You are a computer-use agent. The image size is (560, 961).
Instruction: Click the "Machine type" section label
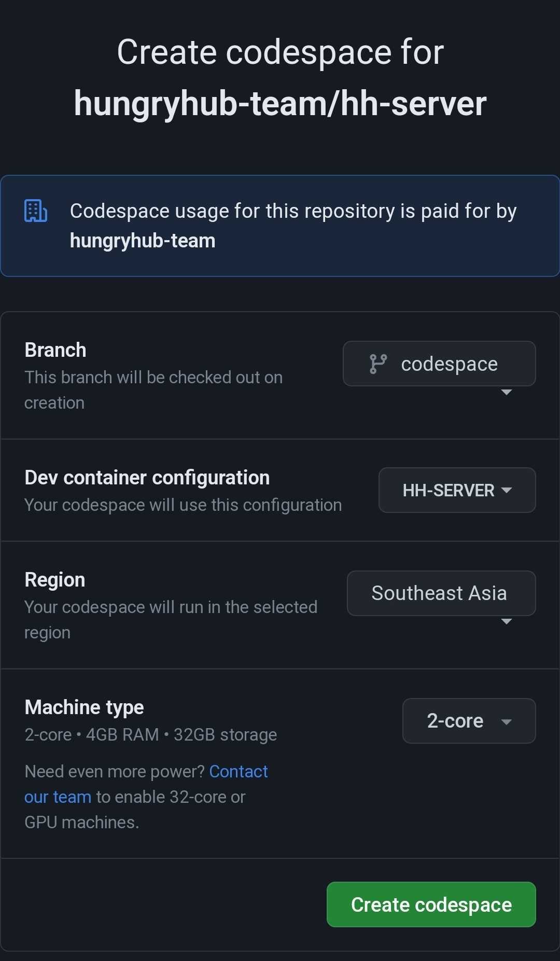coord(85,707)
